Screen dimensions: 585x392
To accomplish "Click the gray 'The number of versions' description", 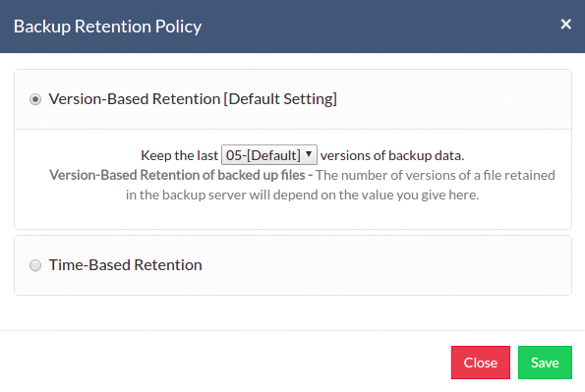I will [436, 175].
